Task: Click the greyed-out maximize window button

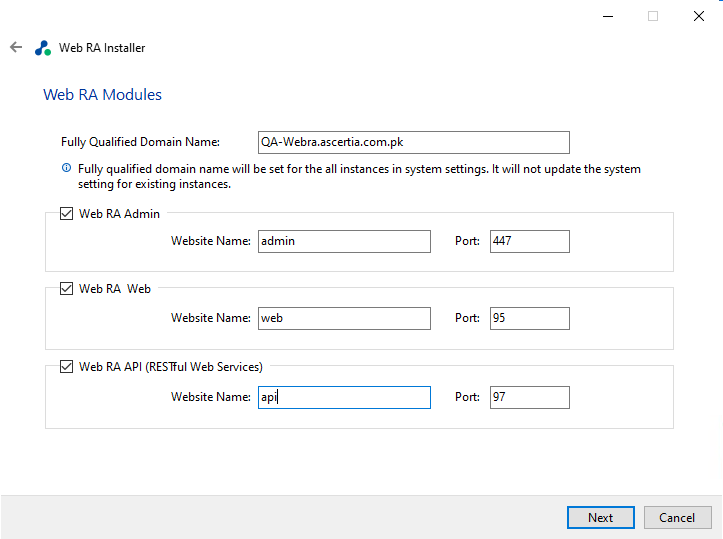Action: click(x=653, y=16)
